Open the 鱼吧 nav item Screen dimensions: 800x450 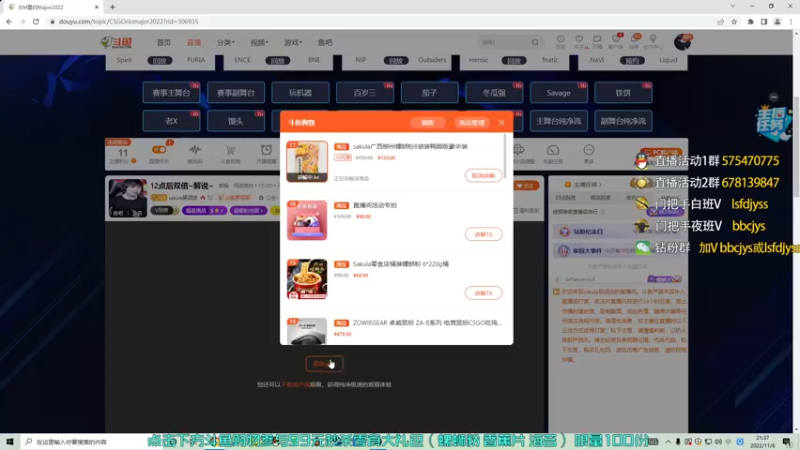[325, 42]
